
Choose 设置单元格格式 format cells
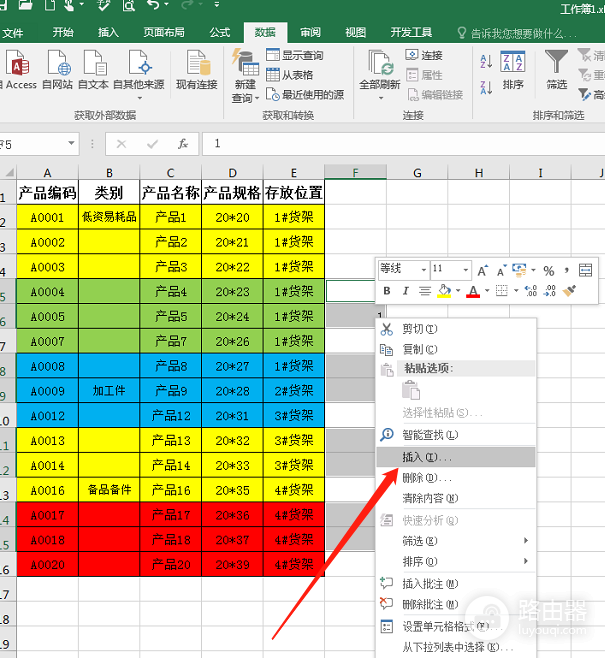point(456,627)
